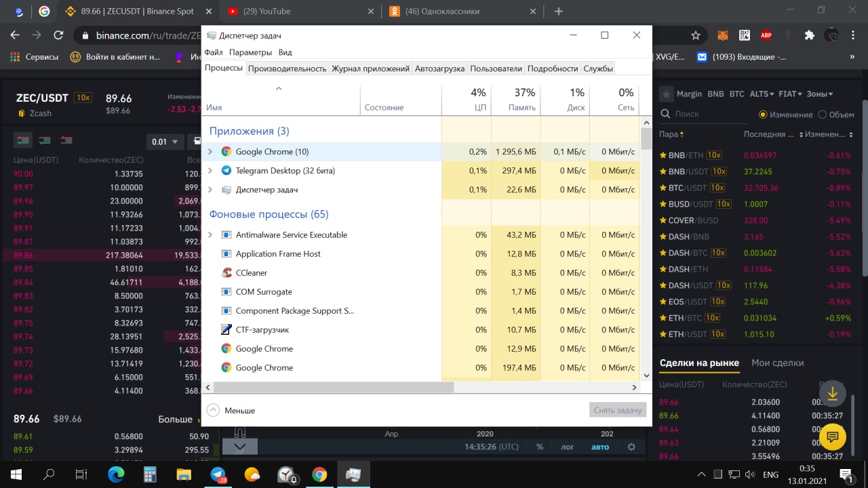Sort processes by Память column header
The image size is (868, 488).
[x=516, y=99]
